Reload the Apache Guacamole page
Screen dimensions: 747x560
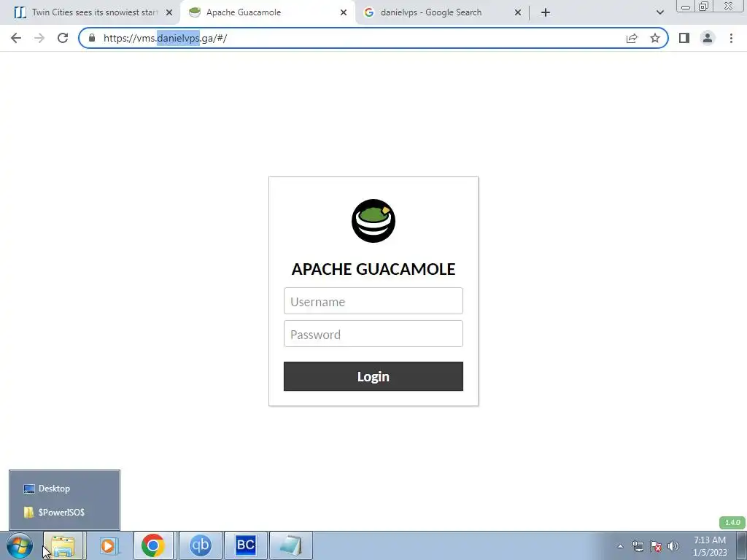tap(63, 38)
